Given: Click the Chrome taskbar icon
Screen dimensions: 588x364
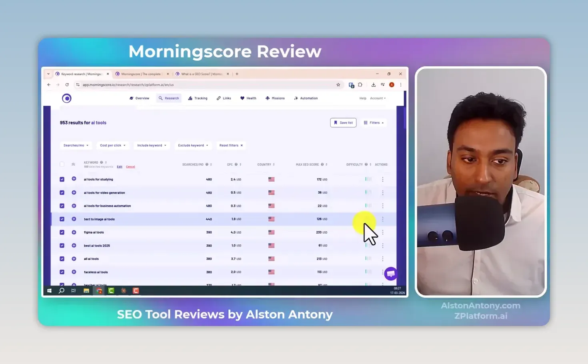Looking at the screenshot, I should (99, 291).
